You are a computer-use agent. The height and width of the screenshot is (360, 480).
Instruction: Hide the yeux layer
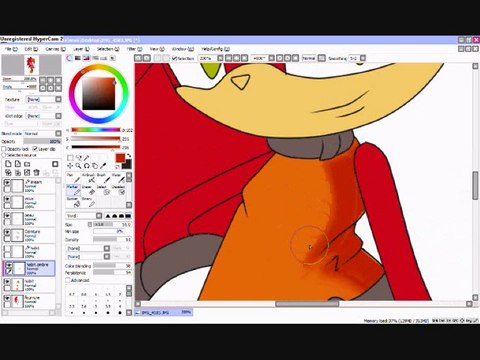coord(7,199)
